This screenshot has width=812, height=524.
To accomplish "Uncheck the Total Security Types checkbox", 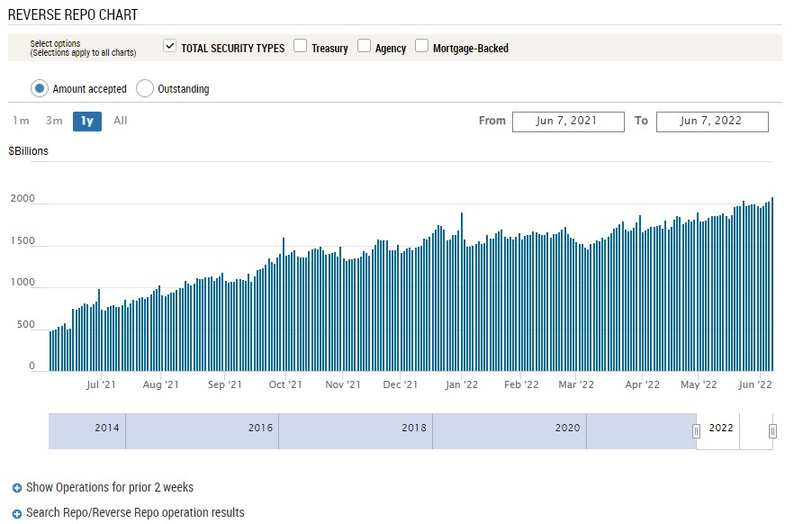I will tap(170, 47).
